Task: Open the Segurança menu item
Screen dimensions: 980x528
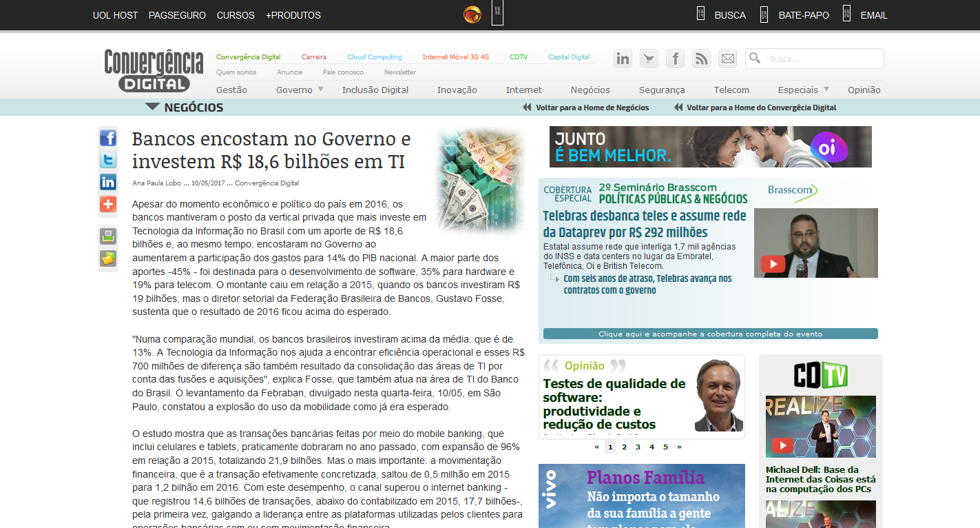Action: (x=662, y=90)
